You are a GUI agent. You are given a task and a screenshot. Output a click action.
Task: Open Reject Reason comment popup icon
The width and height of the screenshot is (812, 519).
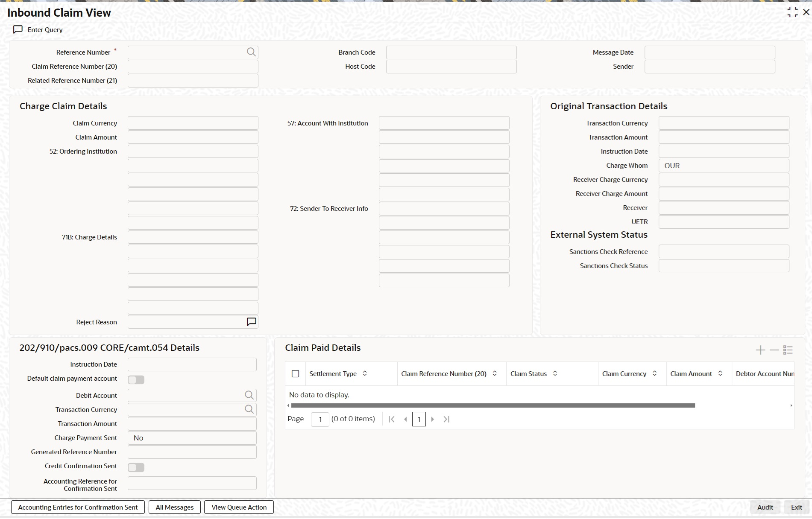pyautogui.click(x=252, y=322)
